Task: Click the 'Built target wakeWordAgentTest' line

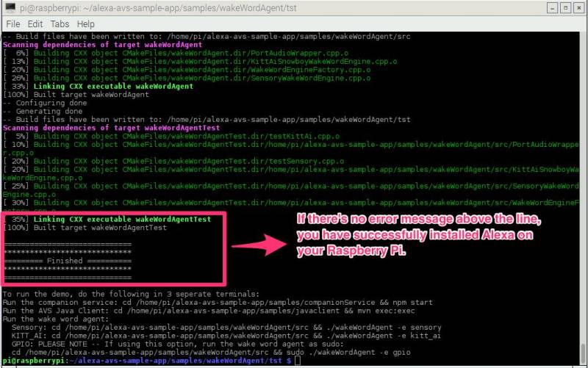Action: (x=85, y=228)
